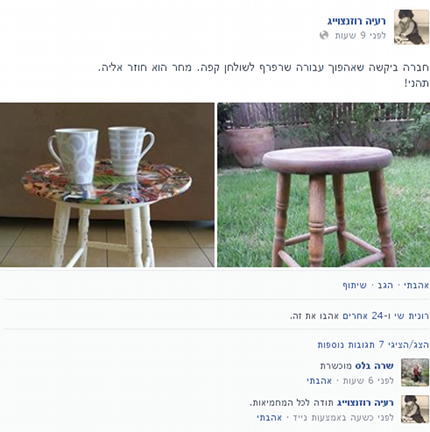Open the decorated coffee table photo

coord(107,185)
